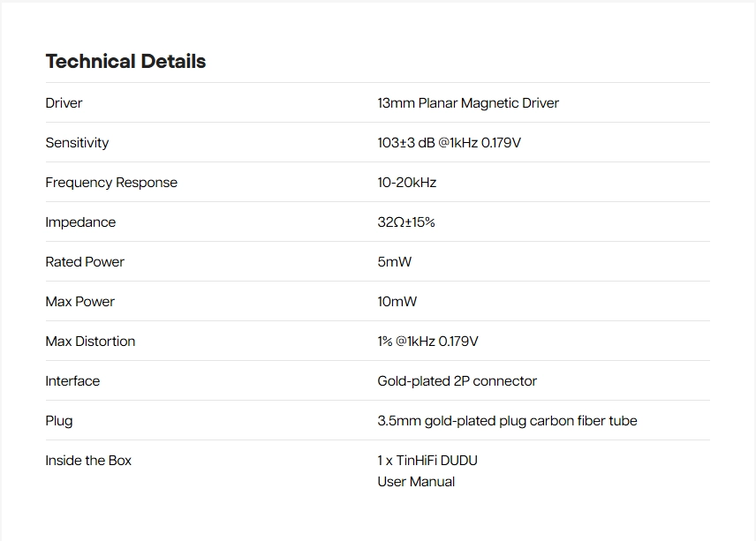The height and width of the screenshot is (541, 756).
Task: Click the Interface label
Action: click(x=72, y=381)
